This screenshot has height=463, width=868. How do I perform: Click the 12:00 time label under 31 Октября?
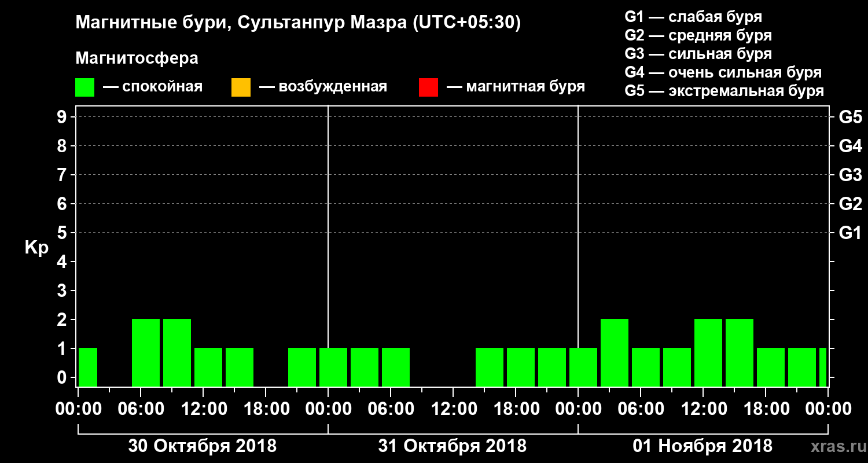tap(453, 409)
